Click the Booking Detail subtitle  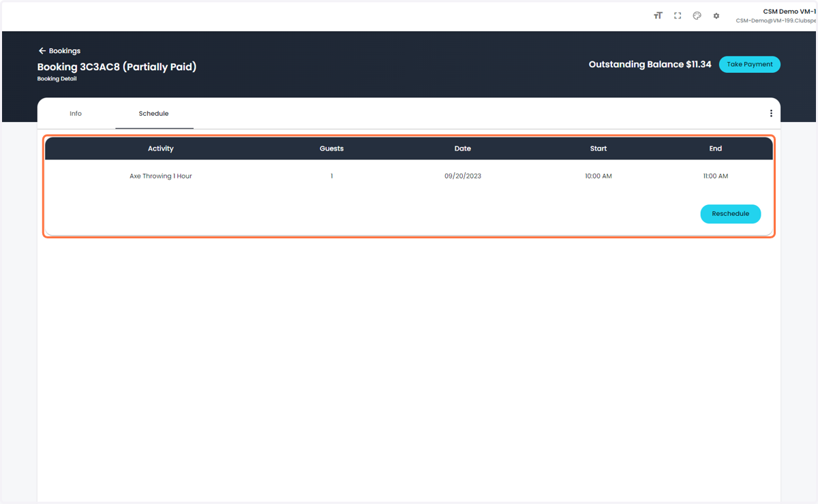(57, 79)
